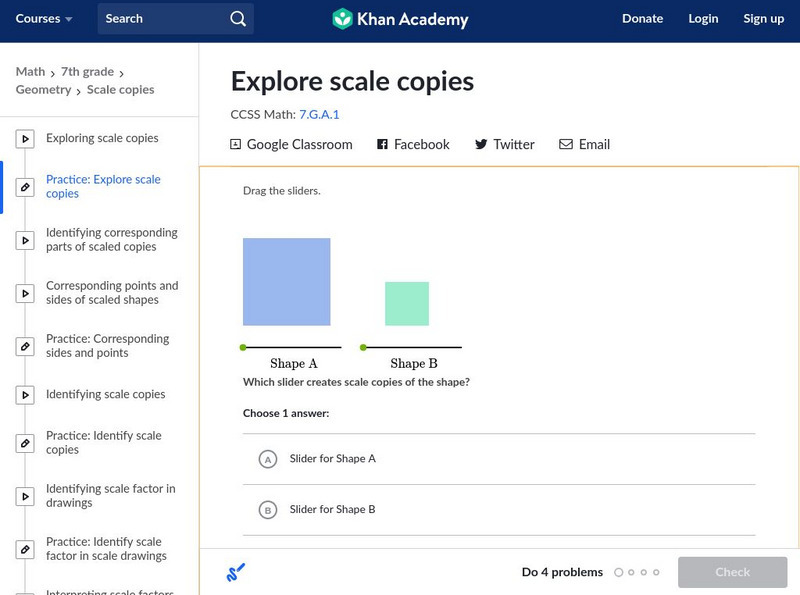The width and height of the screenshot is (800, 595).
Task: Click the search magnifying glass icon
Action: [x=237, y=18]
